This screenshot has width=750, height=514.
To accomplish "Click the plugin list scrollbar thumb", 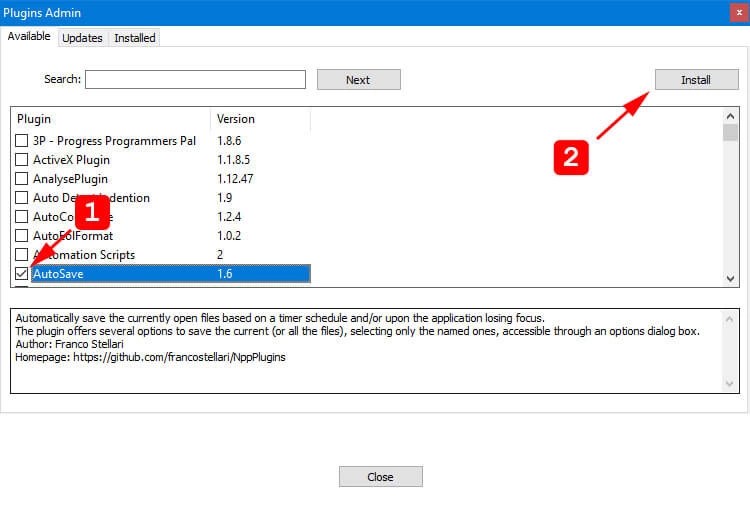I will click(x=730, y=133).
